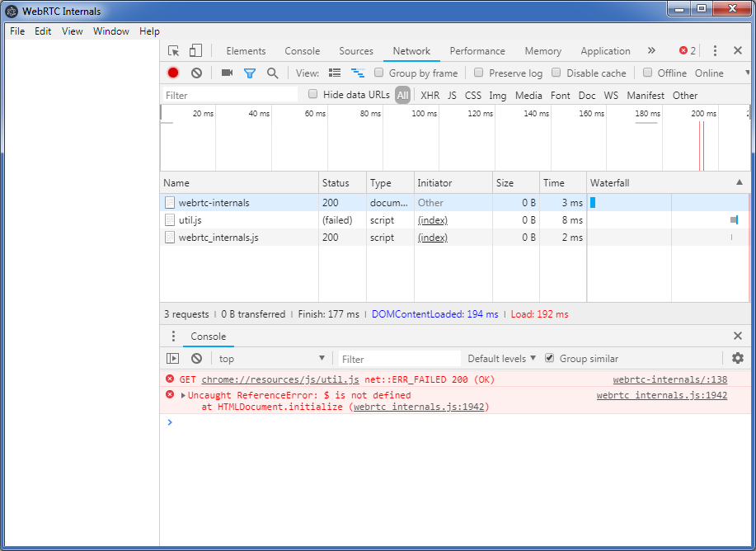
Task: Click the util.js file icon in the request list
Action: [169, 220]
